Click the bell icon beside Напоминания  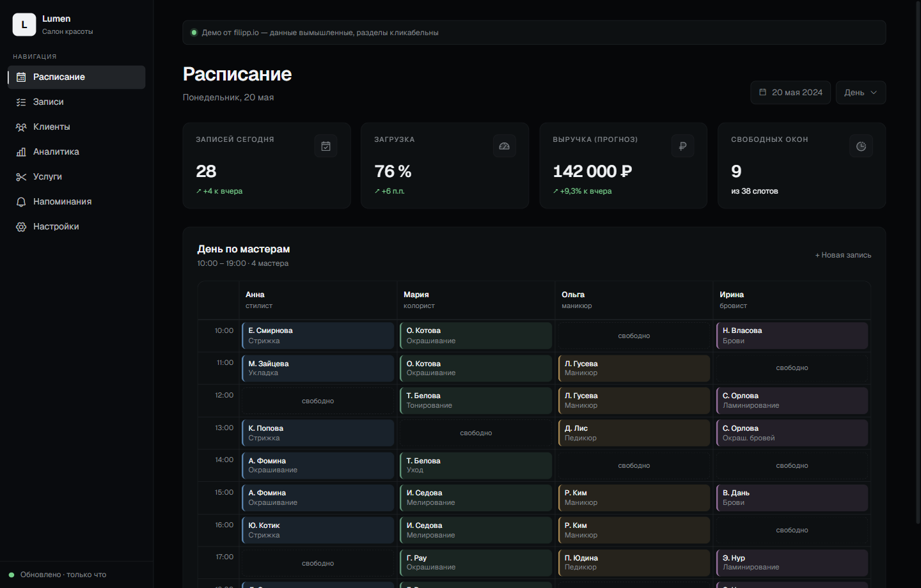coord(21,202)
